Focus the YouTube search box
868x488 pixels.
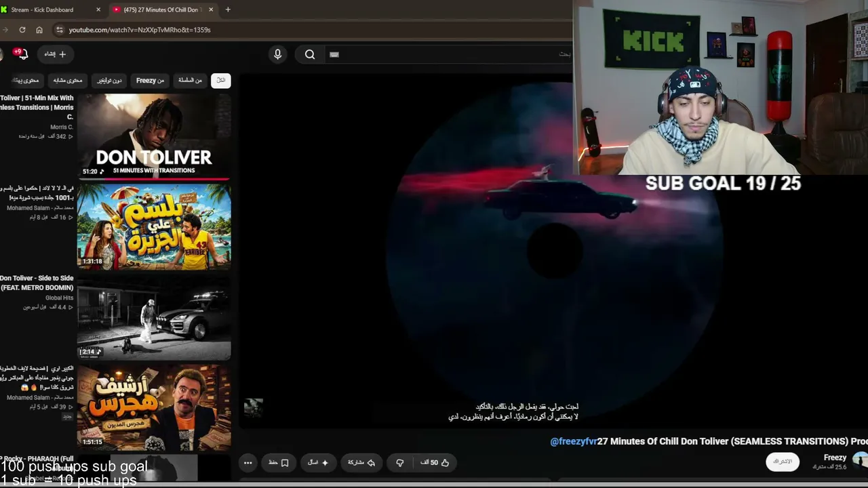448,54
